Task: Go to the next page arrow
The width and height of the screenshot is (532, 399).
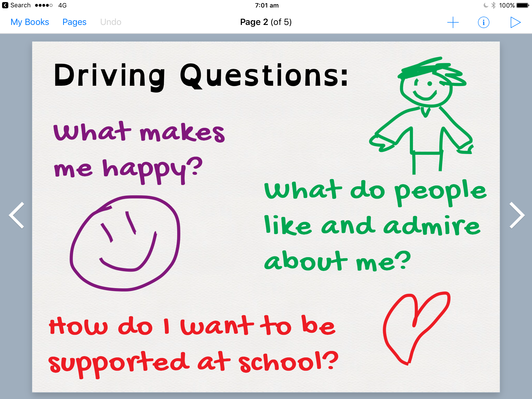Action: [x=517, y=215]
